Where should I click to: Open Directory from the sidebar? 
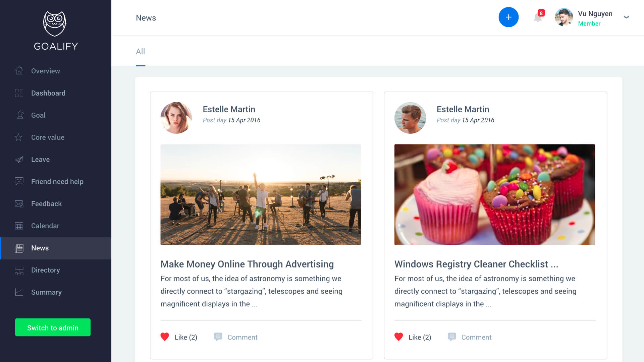tap(45, 270)
